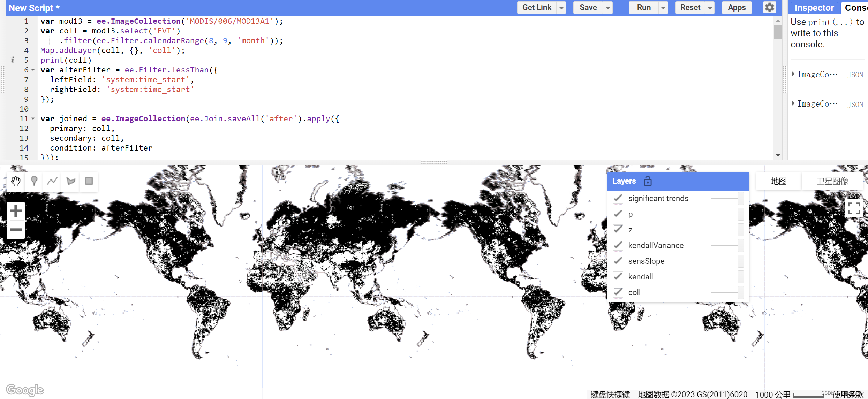Enter fullscreen map view

[854, 208]
